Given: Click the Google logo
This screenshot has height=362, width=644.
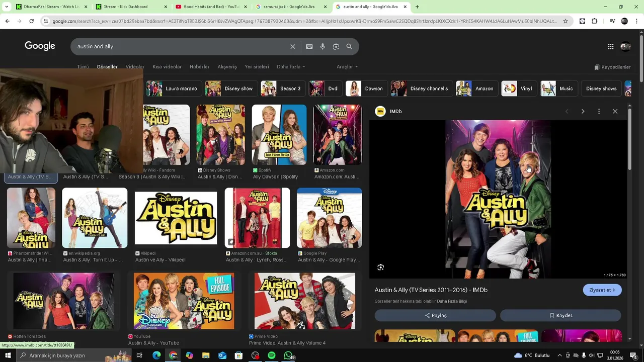Looking at the screenshot, I should (x=40, y=46).
